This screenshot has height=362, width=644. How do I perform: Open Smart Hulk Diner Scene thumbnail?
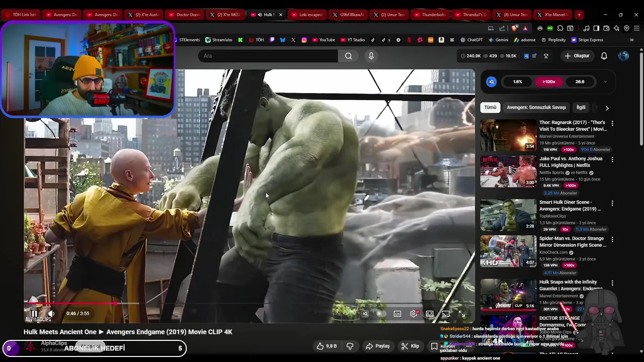[508, 215]
